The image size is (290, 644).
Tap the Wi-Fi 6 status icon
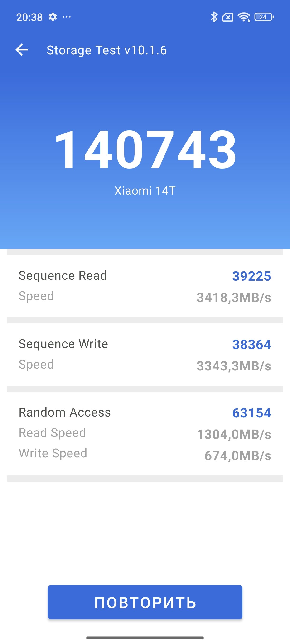[244, 17]
